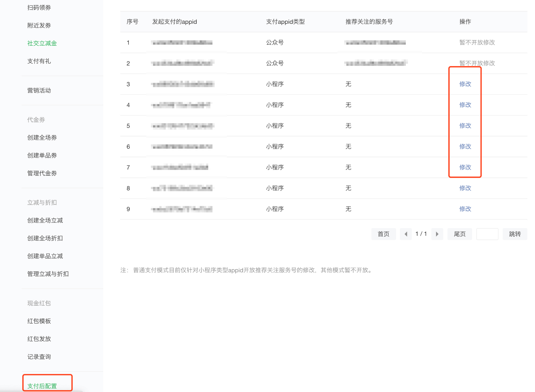Go to 管理代金券 page
Image resolution: width=535 pixels, height=392 pixels.
[42, 173]
